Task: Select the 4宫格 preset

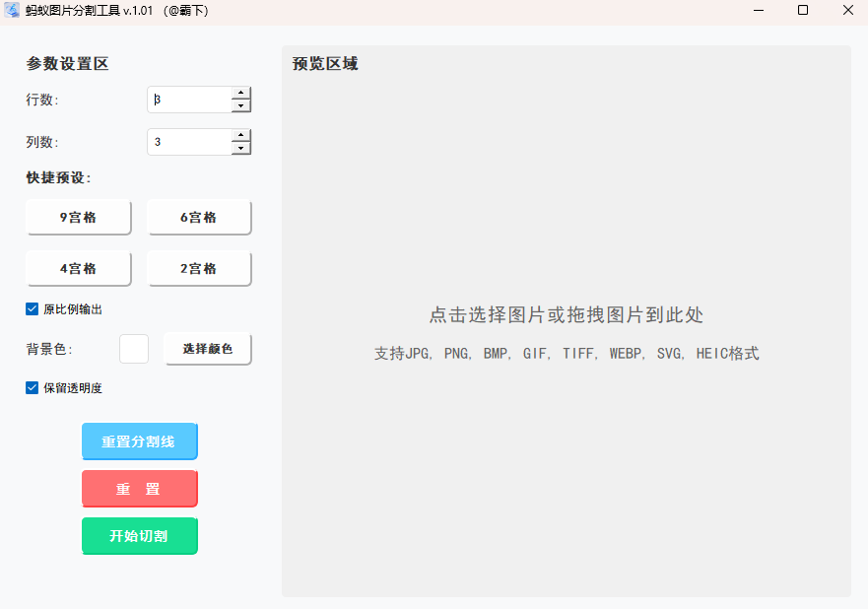Action: pyautogui.click(x=79, y=268)
